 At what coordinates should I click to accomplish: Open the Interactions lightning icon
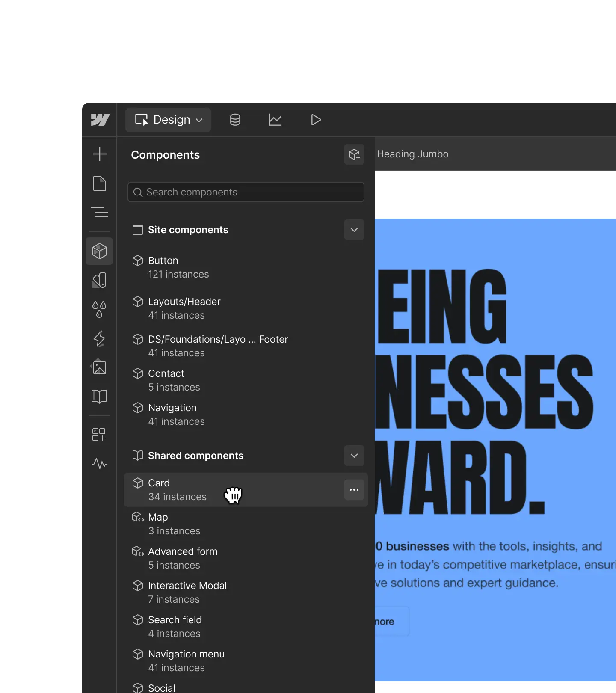click(x=99, y=338)
